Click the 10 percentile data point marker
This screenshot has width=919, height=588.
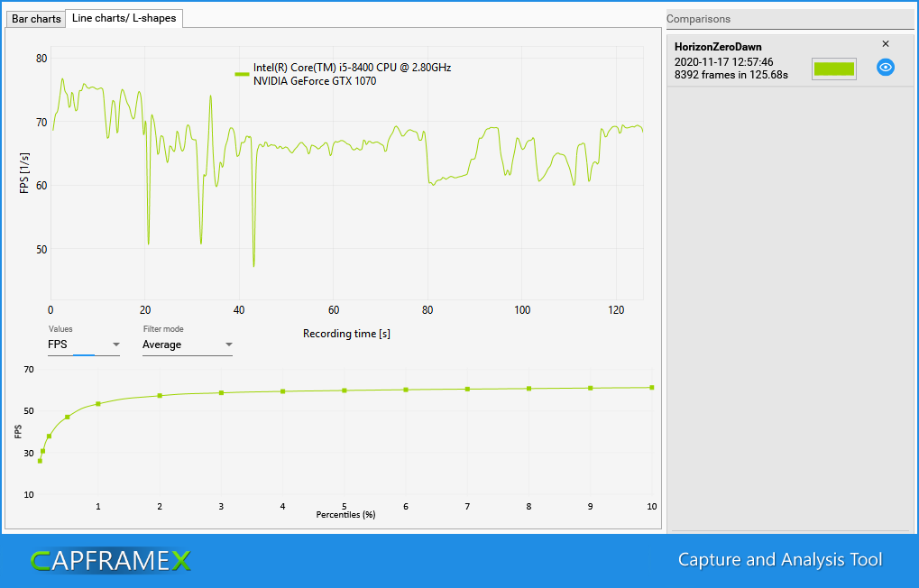pos(652,388)
